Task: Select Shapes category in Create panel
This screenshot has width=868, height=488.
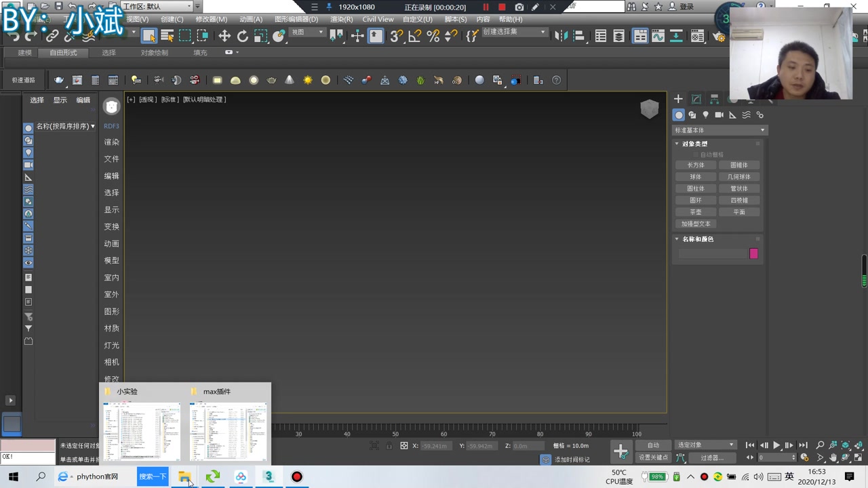Action: pyautogui.click(x=692, y=115)
